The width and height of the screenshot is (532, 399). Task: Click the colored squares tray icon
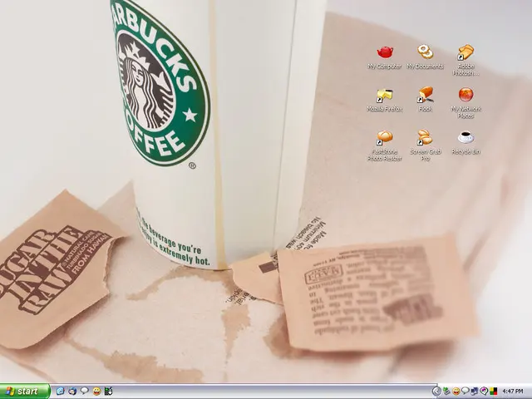pyautogui.click(x=493, y=391)
